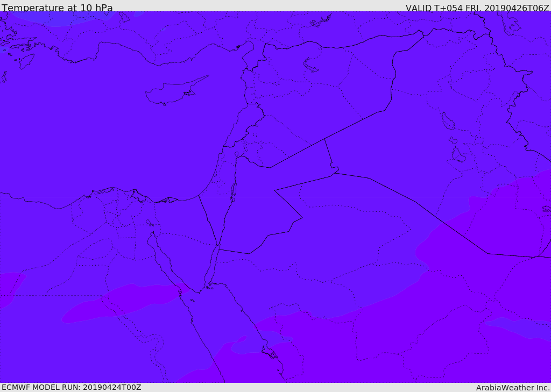
Task: Click the 'ArabiaWeather Inc' credit text
Action: pyautogui.click(x=512, y=388)
